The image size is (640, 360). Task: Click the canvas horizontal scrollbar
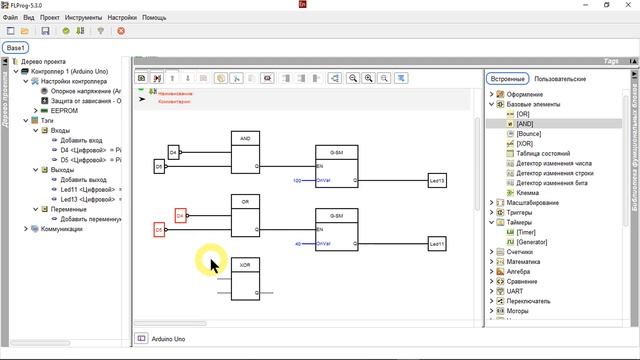pyautogui.click(x=170, y=323)
